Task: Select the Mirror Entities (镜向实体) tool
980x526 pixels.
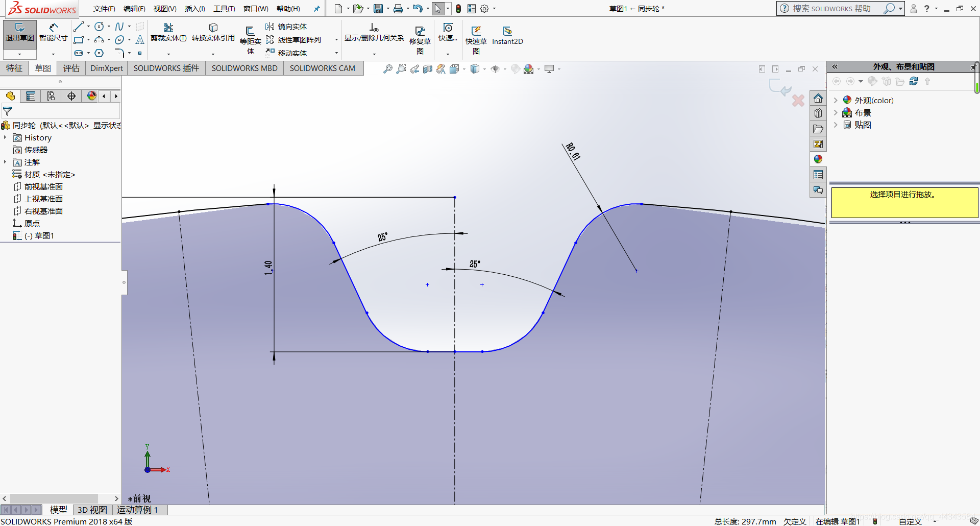Action: (x=286, y=27)
